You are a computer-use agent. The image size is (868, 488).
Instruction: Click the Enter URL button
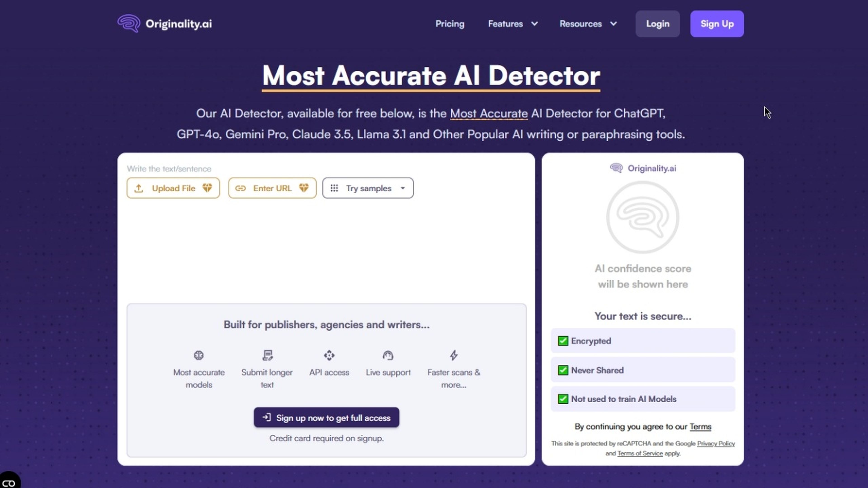(272, 188)
